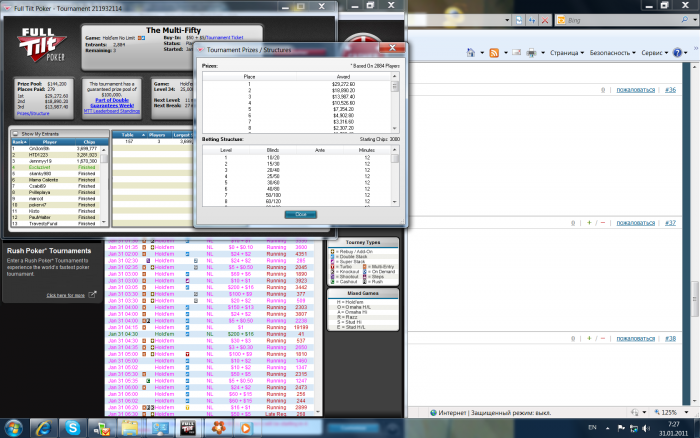Click the Internet Explorer taskbar icon
700x438 pixels.
tap(43, 427)
